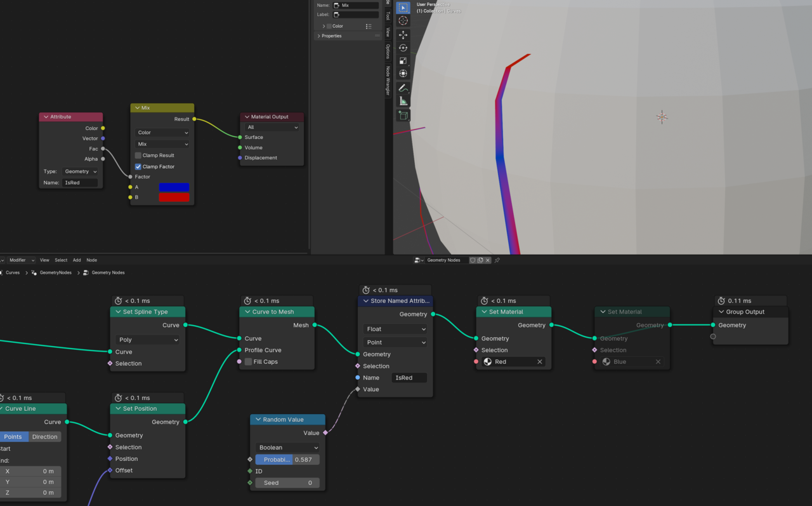Enable the Clamp Result checkbox
This screenshot has width=812, height=506.
point(138,156)
